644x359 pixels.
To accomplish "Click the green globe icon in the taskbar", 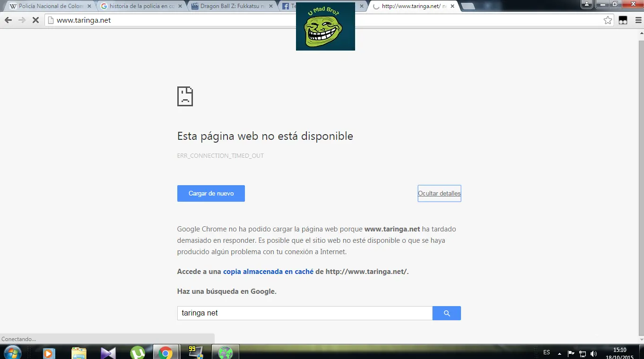I will (x=226, y=351).
